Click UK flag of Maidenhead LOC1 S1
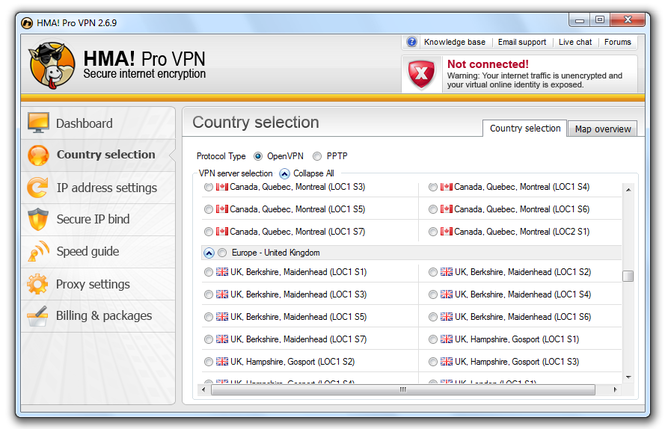Screen dimensions: 665x429 coord(222,272)
